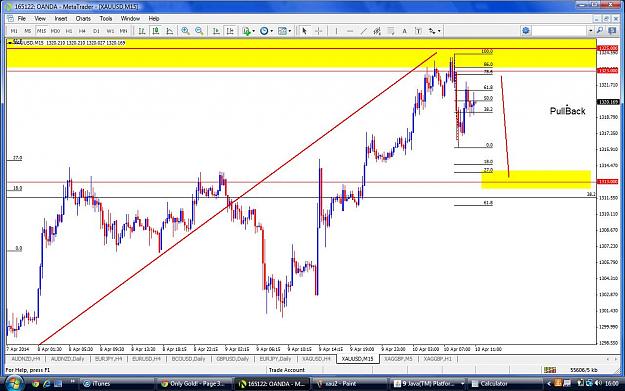Click the volume icon in system tray
The image size is (625, 391).
[x=598, y=383]
